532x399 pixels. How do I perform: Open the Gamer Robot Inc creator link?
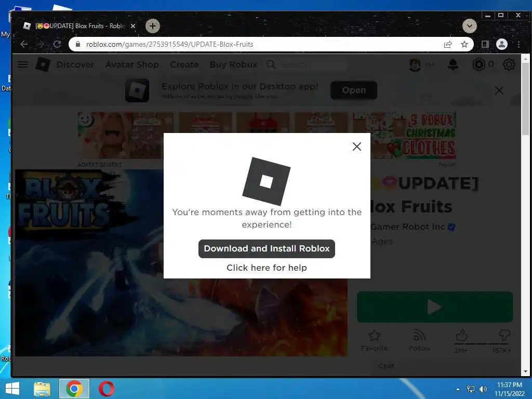tap(407, 227)
